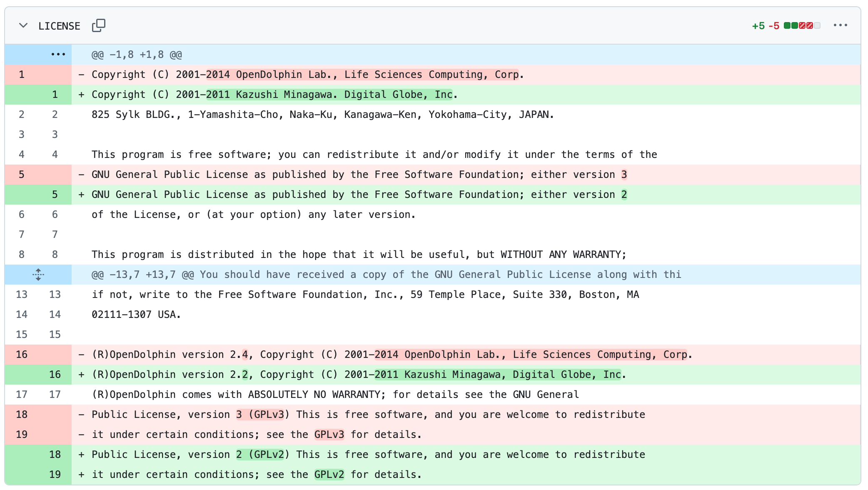868x490 pixels.
Task: Expand hidden lines above first hunk
Action: point(58,55)
